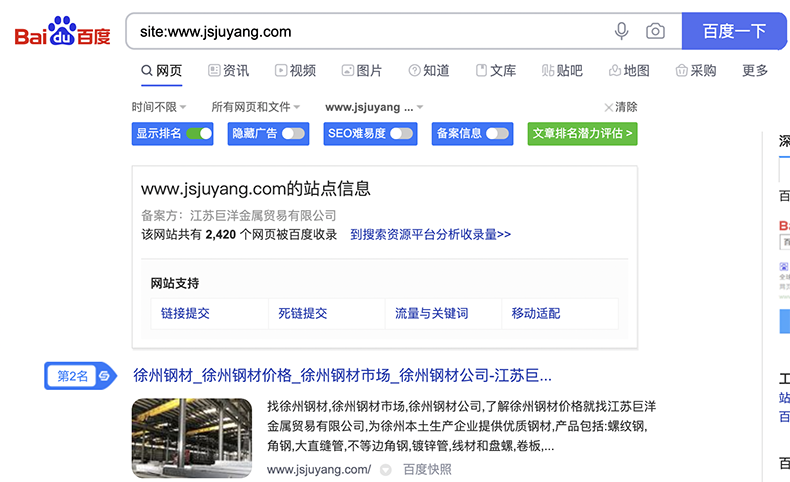The width and height of the screenshot is (790, 482).
Task: Open the 百度快照 cached link
Action: (x=427, y=469)
